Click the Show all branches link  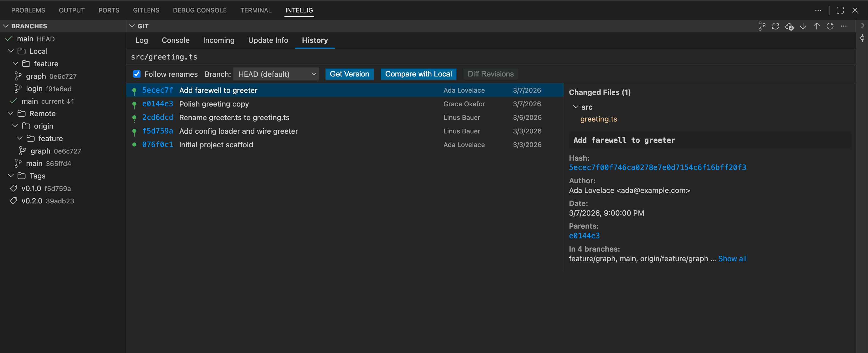pos(732,259)
